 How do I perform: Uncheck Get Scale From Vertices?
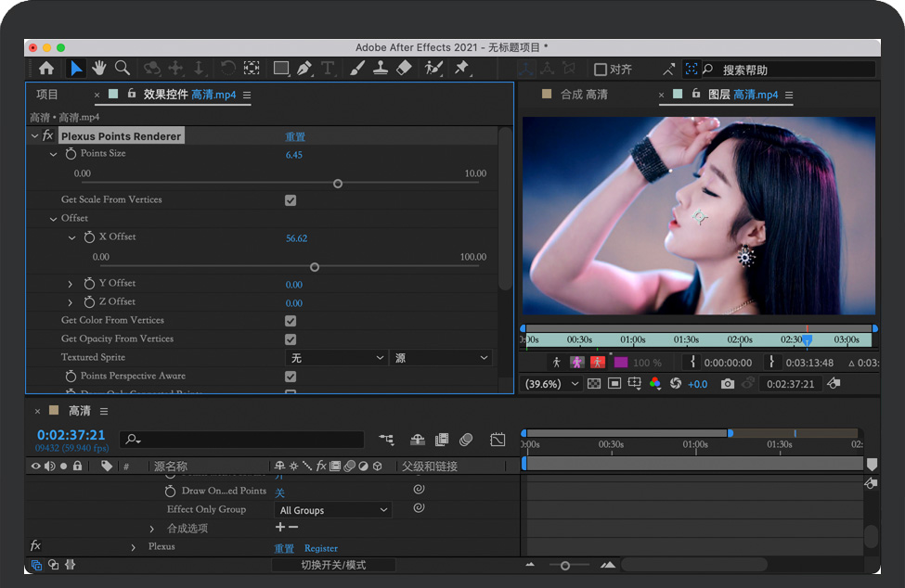click(291, 200)
